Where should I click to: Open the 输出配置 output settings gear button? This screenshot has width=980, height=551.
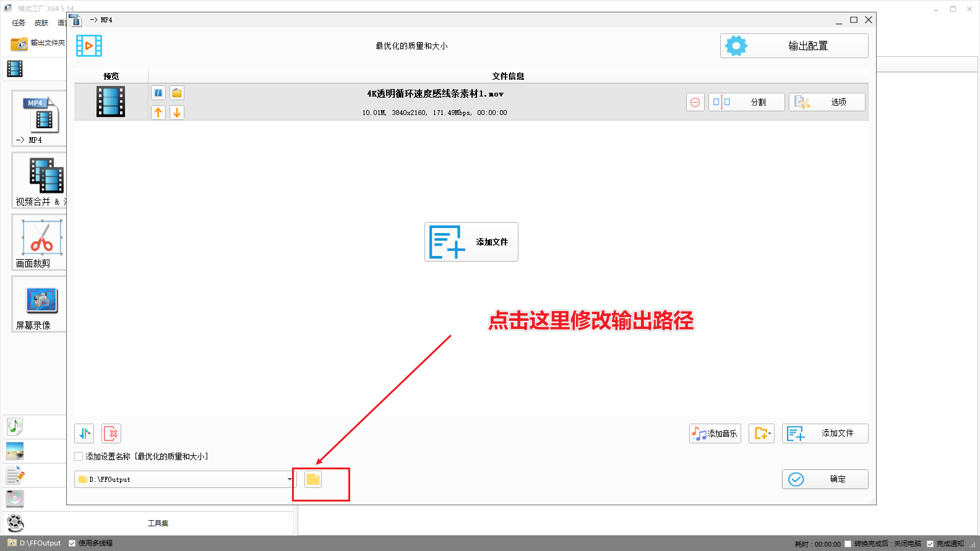pos(794,46)
